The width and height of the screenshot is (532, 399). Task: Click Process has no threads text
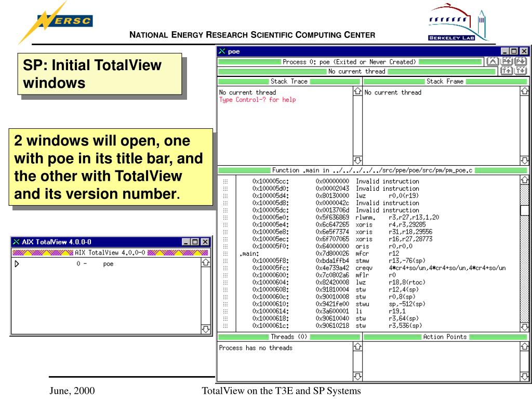coord(256,348)
